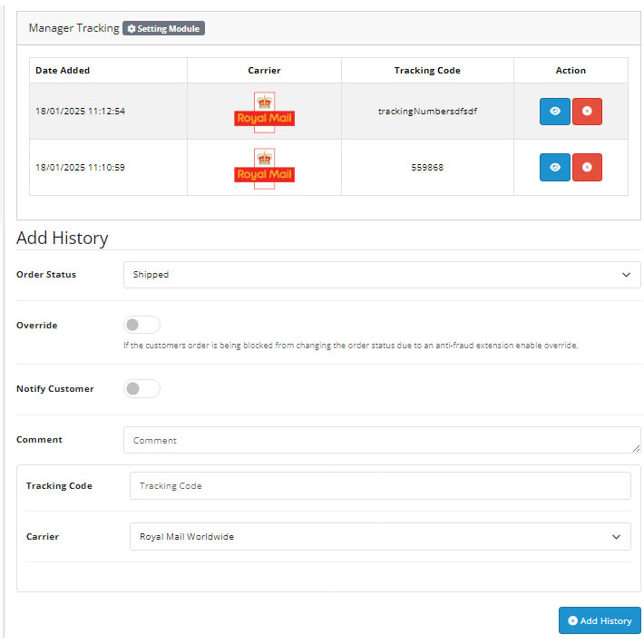Select the Tracking Code column header

click(x=427, y=70)
